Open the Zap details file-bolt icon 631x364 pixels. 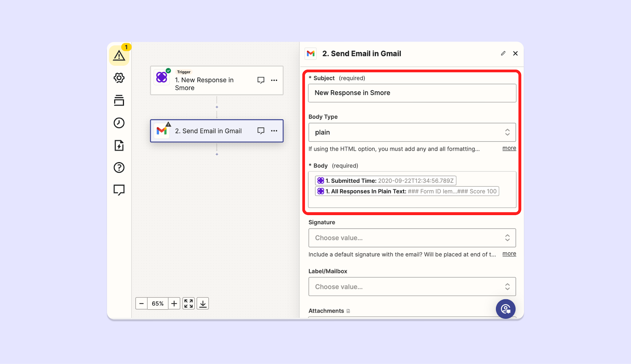click(x=119, y=145)
